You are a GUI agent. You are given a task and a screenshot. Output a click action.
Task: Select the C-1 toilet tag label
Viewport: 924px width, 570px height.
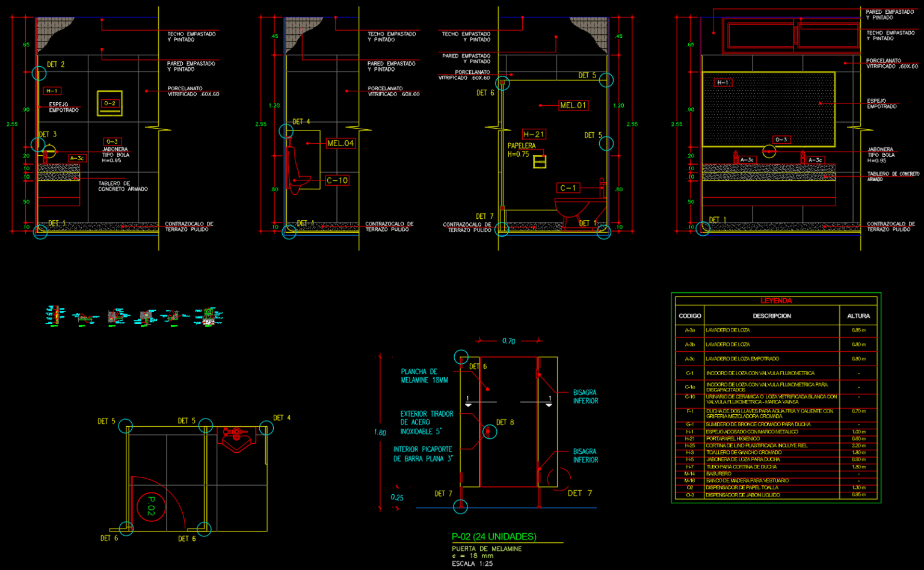pos(569,188)
